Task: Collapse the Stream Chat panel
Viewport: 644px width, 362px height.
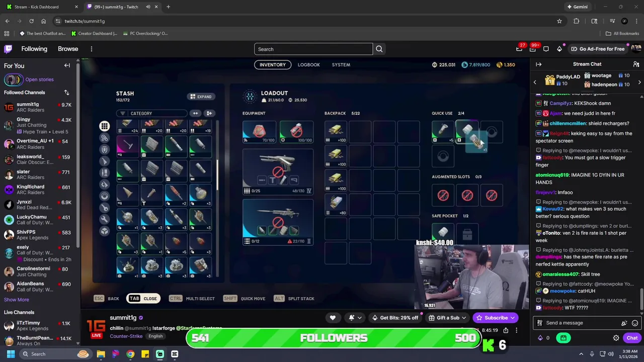Action: point(538,64)
